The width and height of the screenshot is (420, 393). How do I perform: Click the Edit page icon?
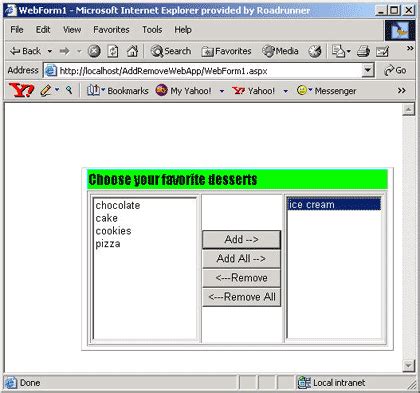click(382, 51)
